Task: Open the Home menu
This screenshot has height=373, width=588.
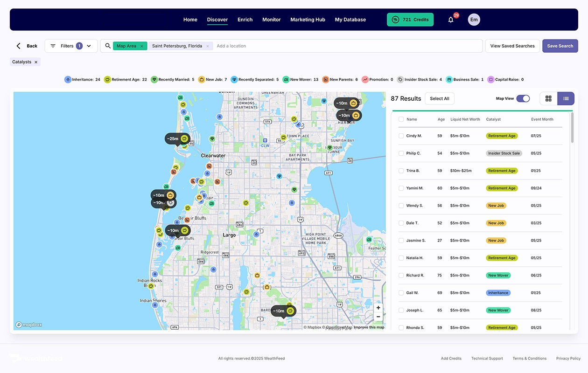Action: [190, 20]
